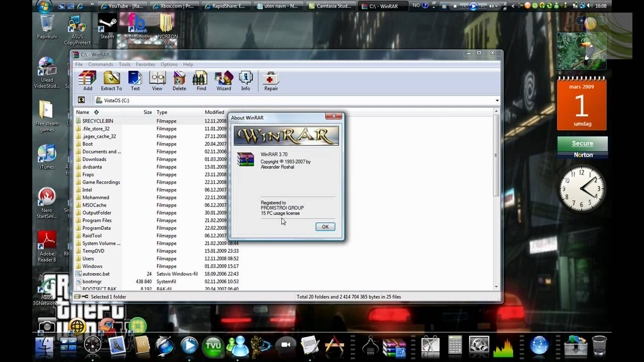This screenshot has height=362, width=644.
Task: Open the address bar drive dropdown
Action: 497,101
